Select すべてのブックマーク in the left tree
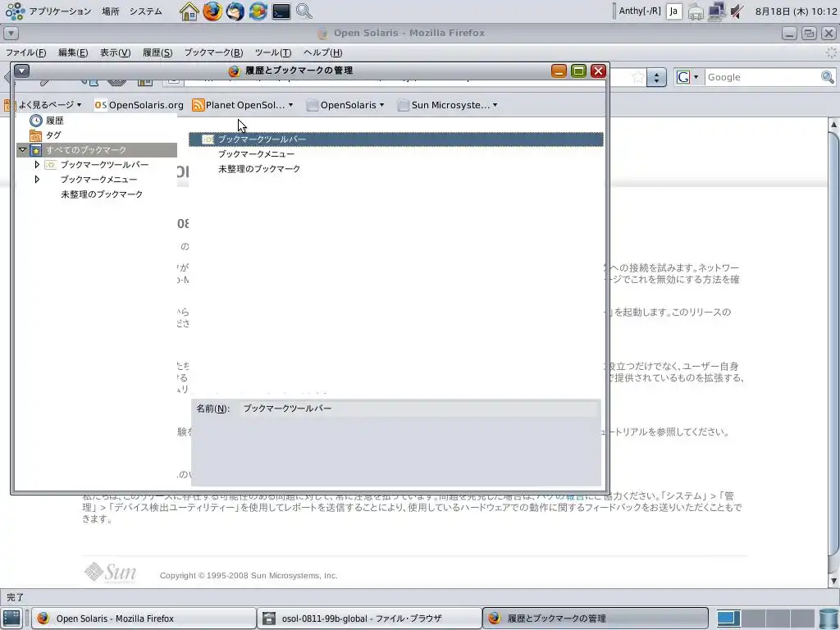The width and height of the screenshot is (840, 630). point(85,150)
